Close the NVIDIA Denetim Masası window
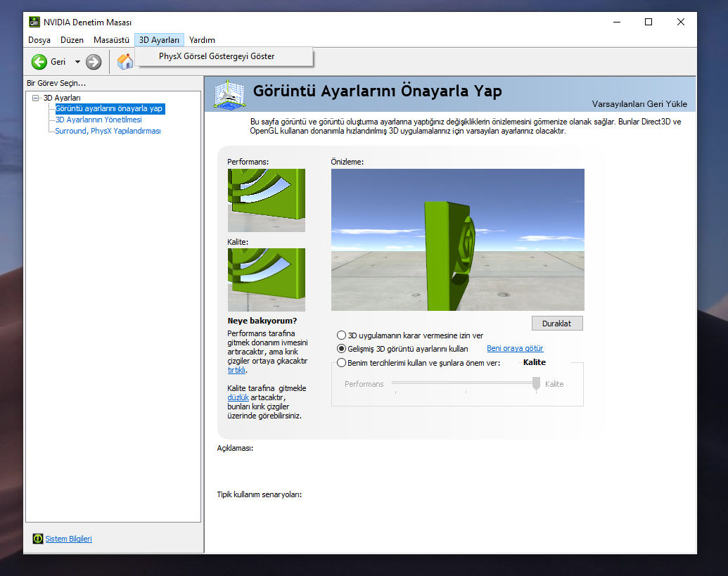Screen dimensions: 728x576 [681, 22]
